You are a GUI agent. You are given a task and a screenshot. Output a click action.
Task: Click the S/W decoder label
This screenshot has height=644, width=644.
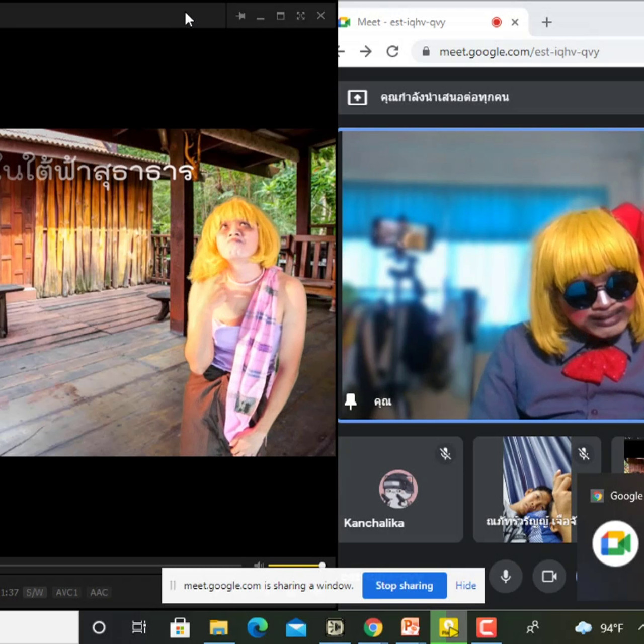[35, 593]
